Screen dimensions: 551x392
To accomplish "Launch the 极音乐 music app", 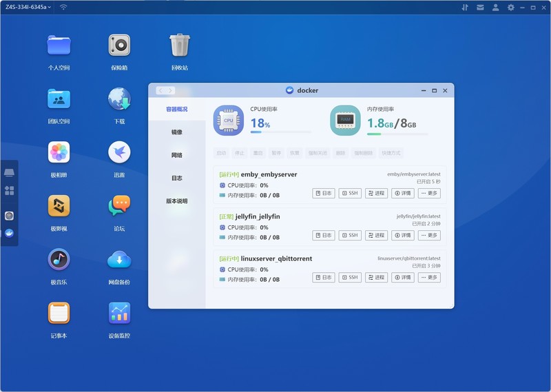I will pos(59,260).
